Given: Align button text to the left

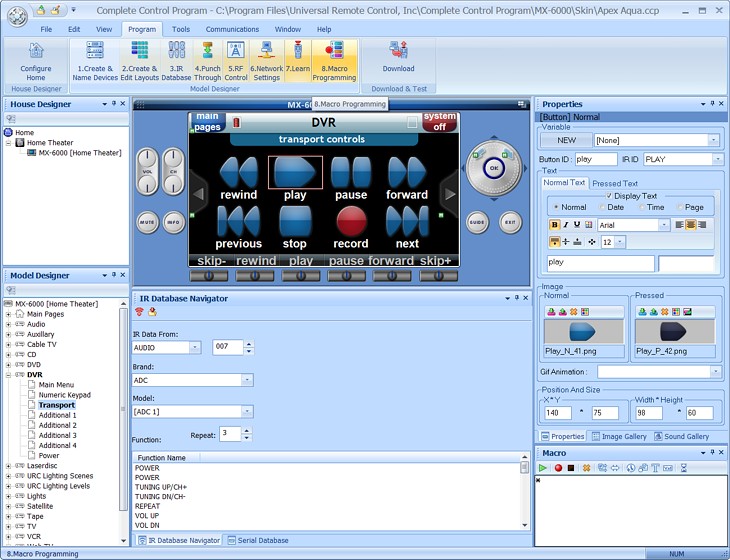Looking at the screenshot, I should (x=680, y=225).
